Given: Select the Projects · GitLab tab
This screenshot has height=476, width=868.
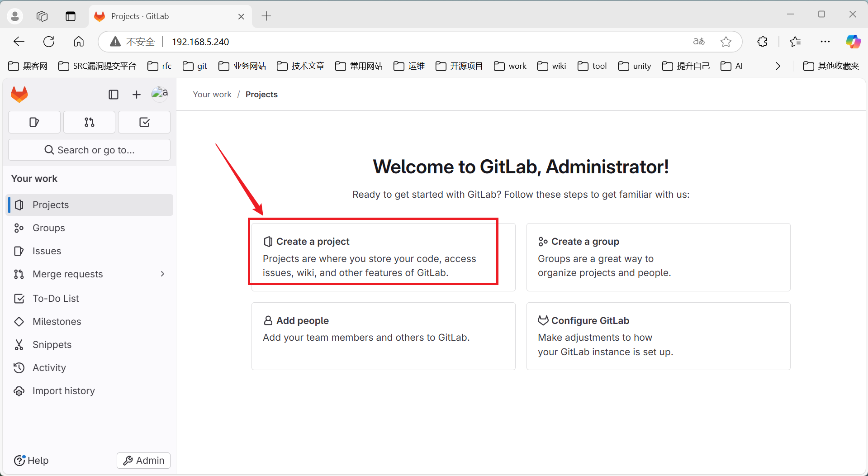Looking at the screenshot, I should tap(171, 16).
